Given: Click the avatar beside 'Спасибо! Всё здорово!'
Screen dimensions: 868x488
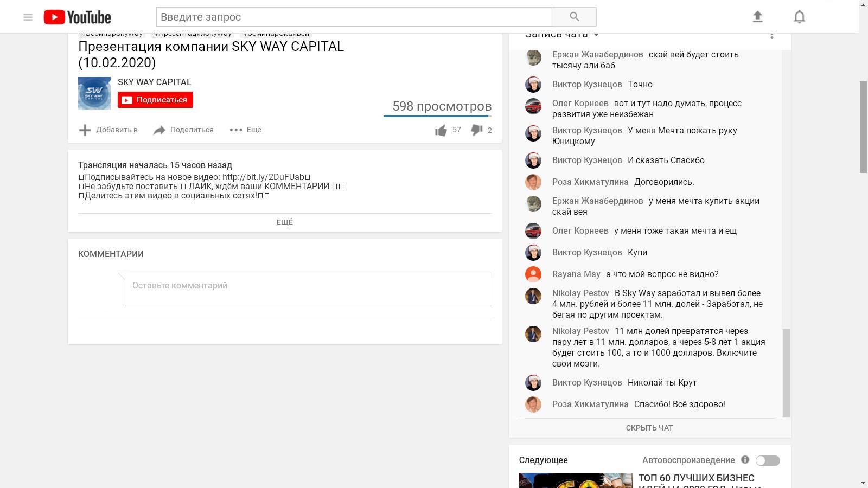Looking at the screenshot, I should pos(533,404).
